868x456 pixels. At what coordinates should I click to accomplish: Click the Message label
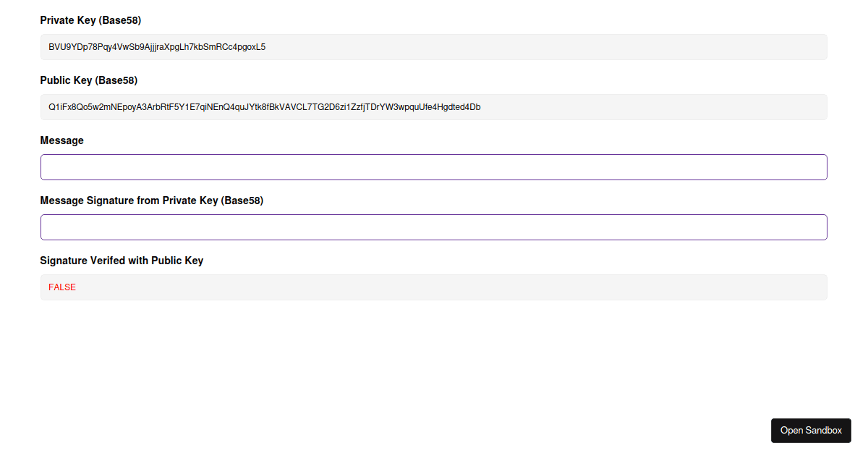(61, 140)
